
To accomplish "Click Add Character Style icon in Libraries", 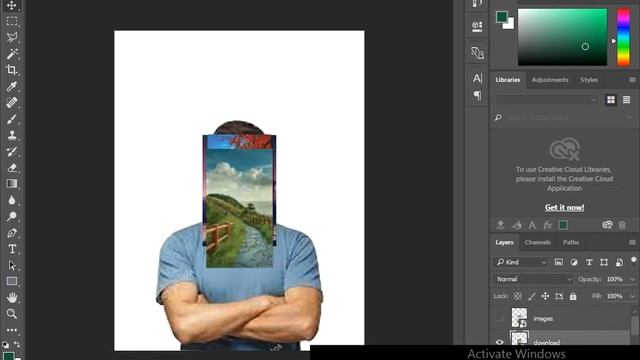I will coord(532,225).
